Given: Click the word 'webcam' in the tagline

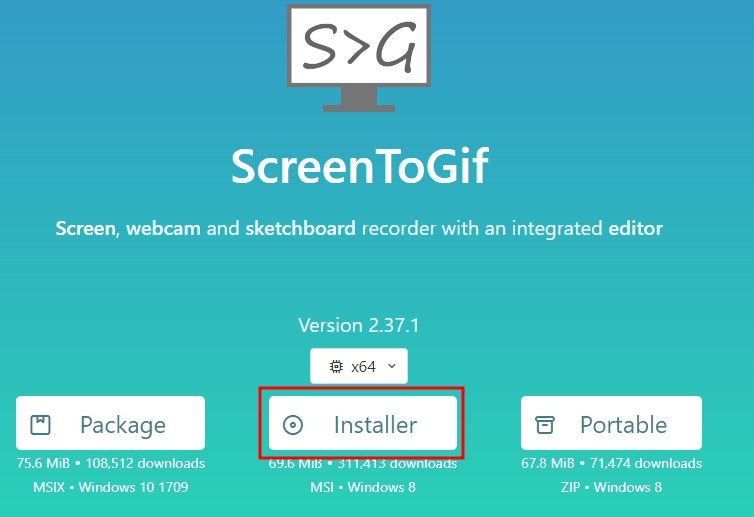Looking at the screenshot, I should tap(163, 228).
